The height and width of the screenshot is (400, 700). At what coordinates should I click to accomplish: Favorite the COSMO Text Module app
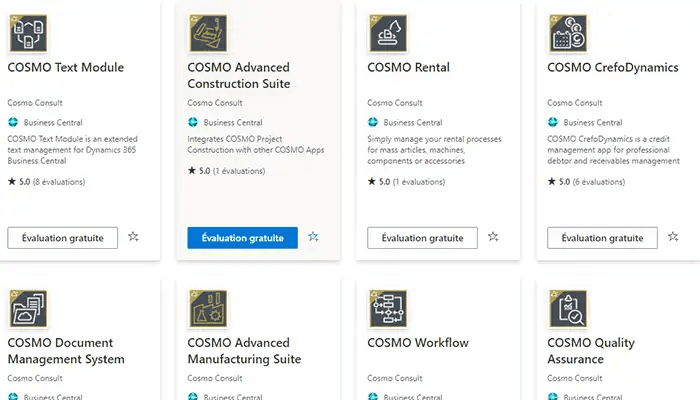coord(133,237)
